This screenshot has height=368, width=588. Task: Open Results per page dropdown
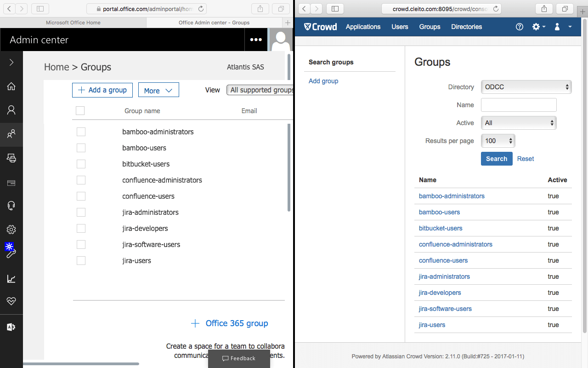click(498, 141)
